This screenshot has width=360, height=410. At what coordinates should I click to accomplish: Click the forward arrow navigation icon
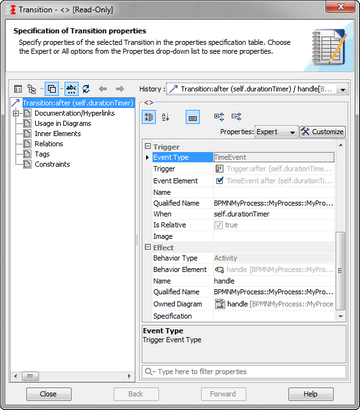(120, 89)
